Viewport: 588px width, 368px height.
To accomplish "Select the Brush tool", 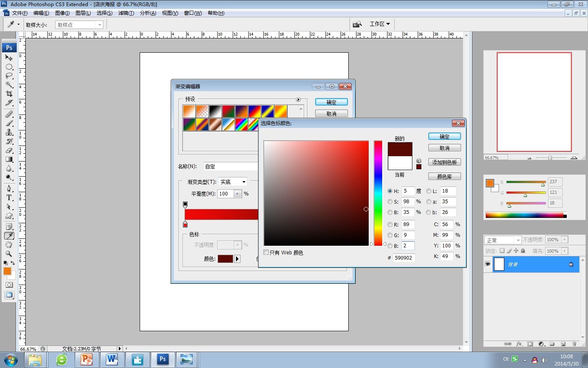I will click(x=9, y=123).
